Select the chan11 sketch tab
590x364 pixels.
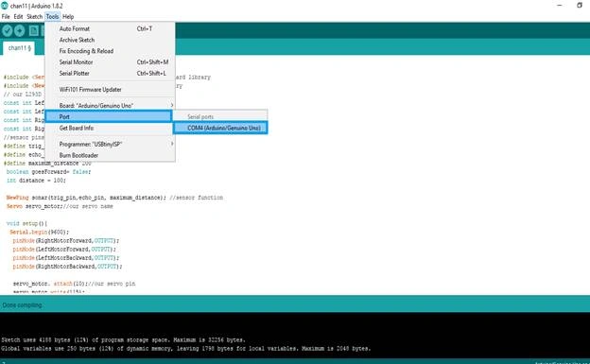coord(19,48)
